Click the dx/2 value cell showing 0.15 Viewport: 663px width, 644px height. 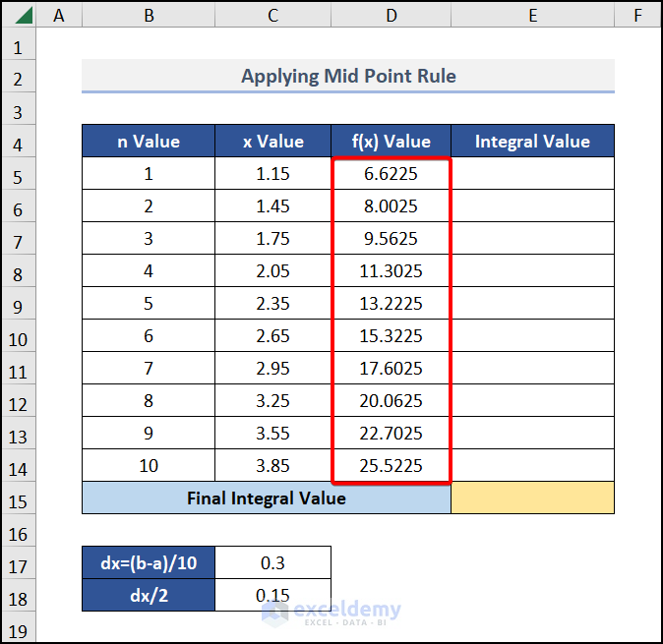click(x=273, y=596)
